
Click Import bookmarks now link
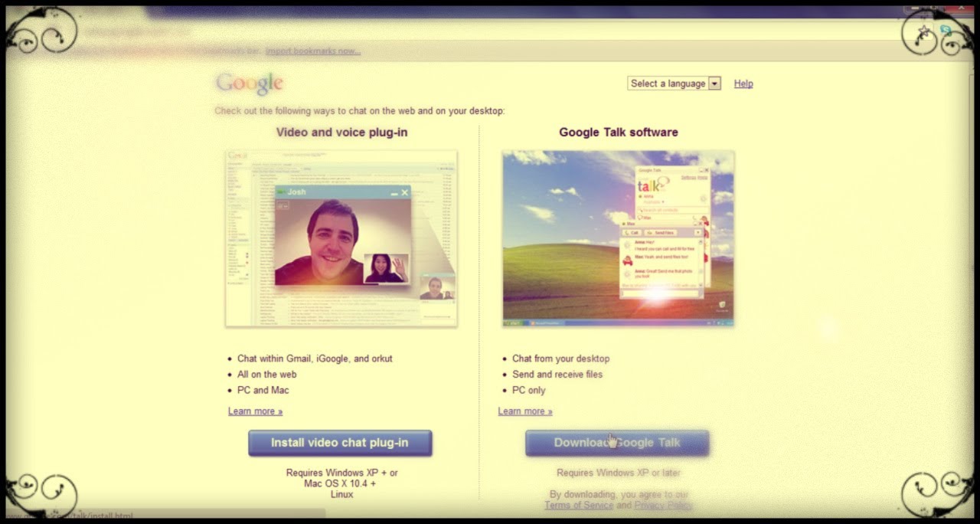pos(313,51)
